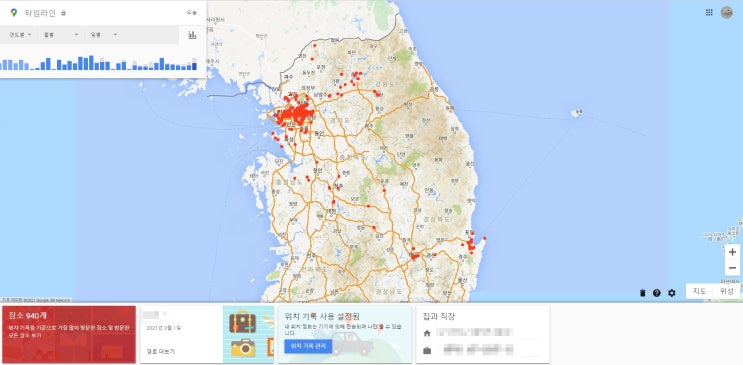Open the help question mark icon
Screen dimensions: 743x365
click(656, 293)
